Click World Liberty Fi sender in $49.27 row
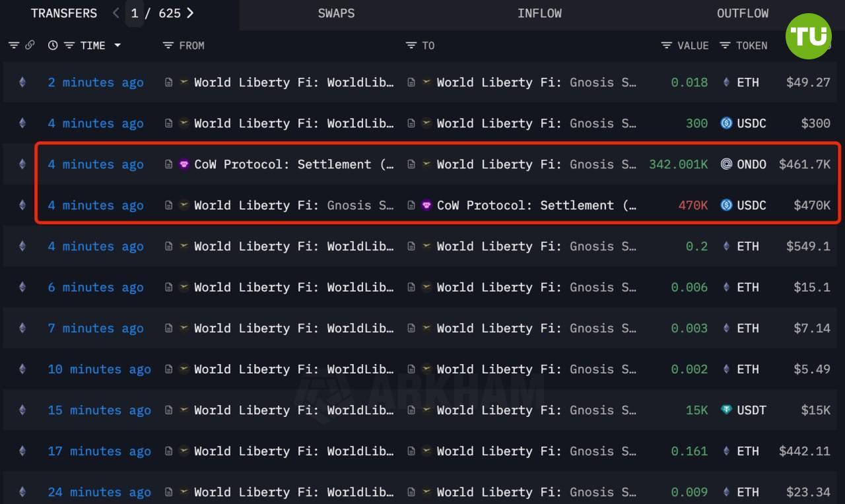This screenshot has width=845, height=504. point(294,82)
